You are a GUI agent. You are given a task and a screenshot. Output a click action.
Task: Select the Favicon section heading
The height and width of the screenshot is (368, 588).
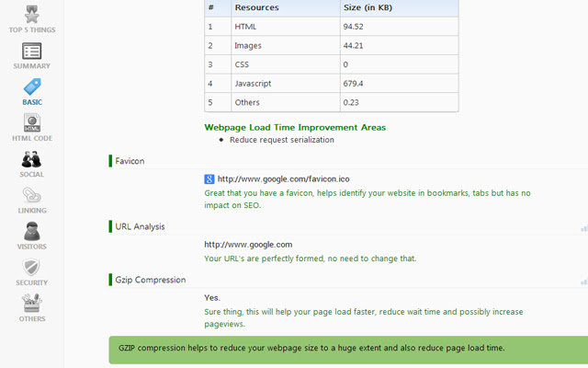coord(130,161)
